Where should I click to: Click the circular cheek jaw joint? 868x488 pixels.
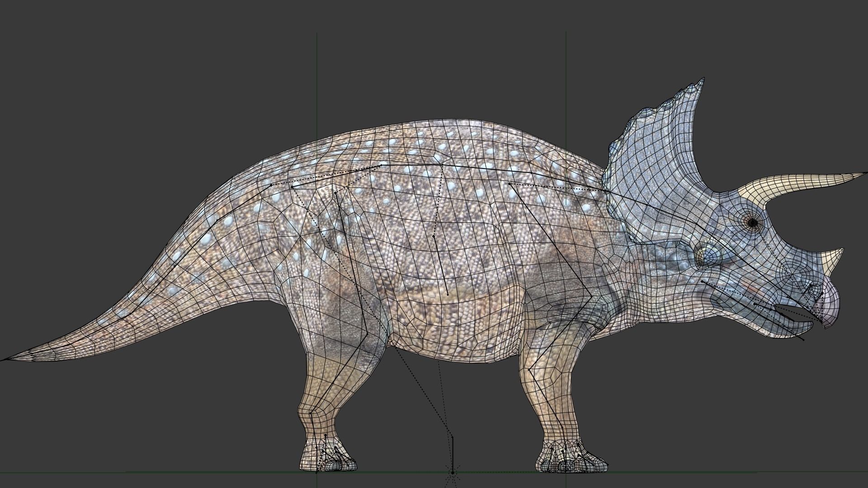[708, 257]
